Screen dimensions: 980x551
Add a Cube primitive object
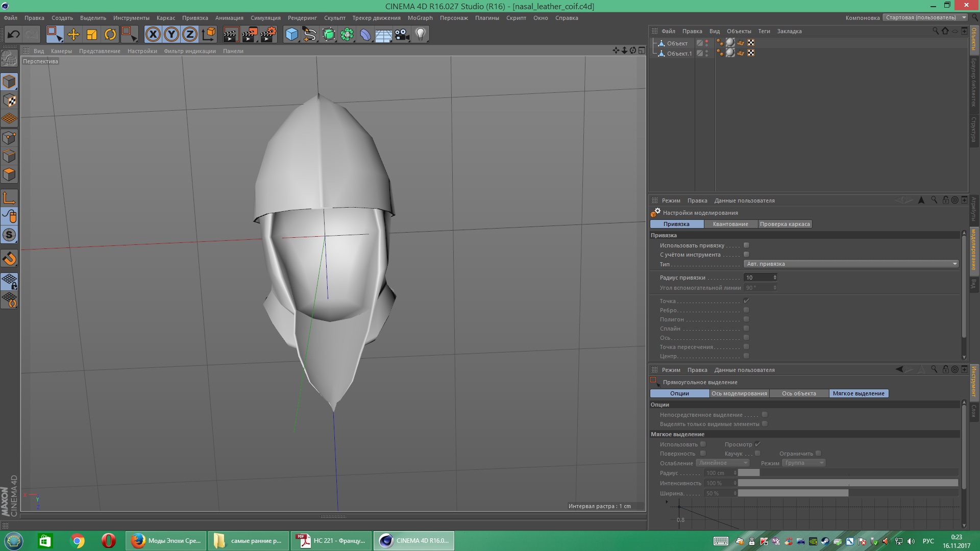292,35
